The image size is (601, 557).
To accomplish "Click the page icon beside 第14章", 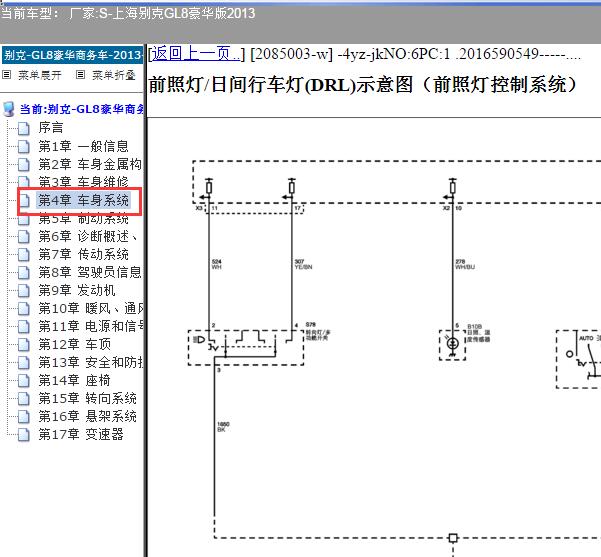I will (x=24, y=381).
